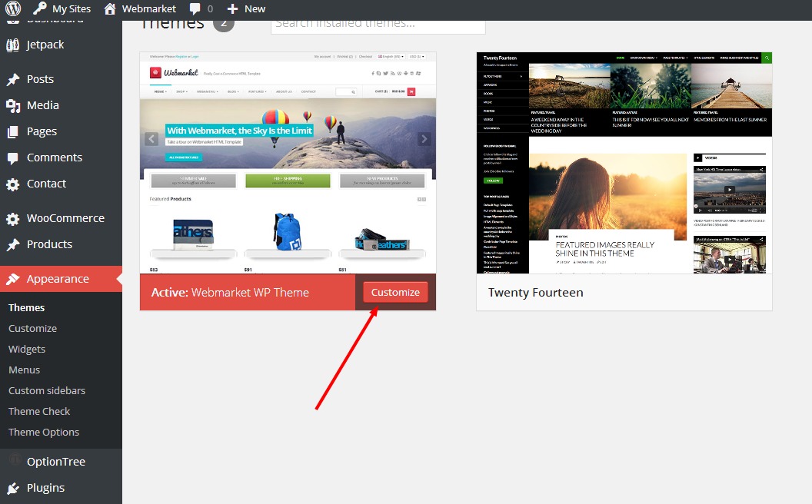
Task: Click the comments bubble icon in admin bar
Action: tap(195, 8)
